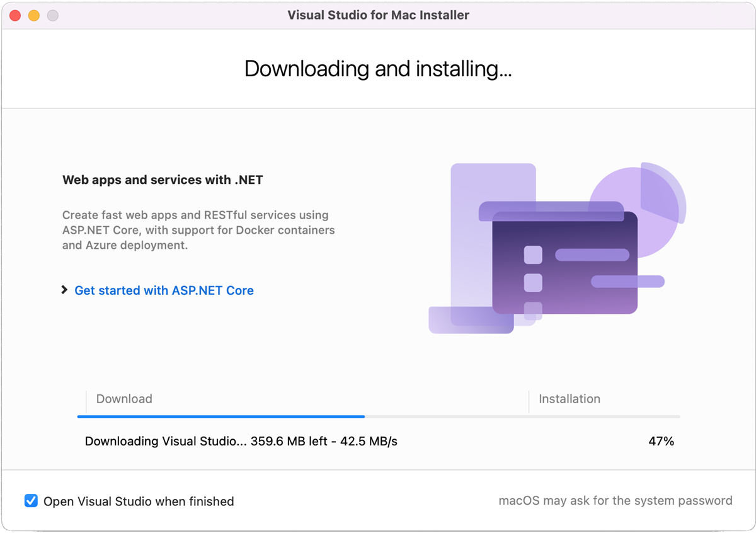This screenshot has height=533, width=756.
Task: Click the Visual Studio for Mac Installer title
Action: [378, 15]
